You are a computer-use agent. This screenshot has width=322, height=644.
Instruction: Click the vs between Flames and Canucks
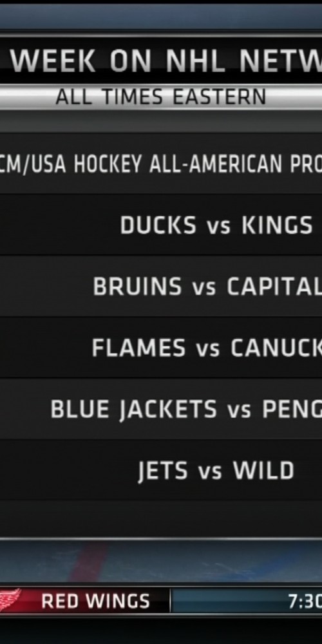(208, 350)
